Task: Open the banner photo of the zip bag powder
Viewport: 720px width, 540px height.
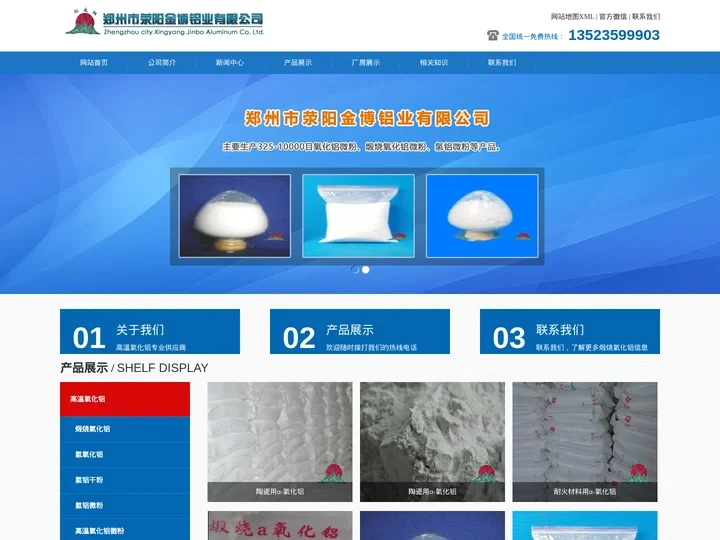Action: click(x=358, y=216)
